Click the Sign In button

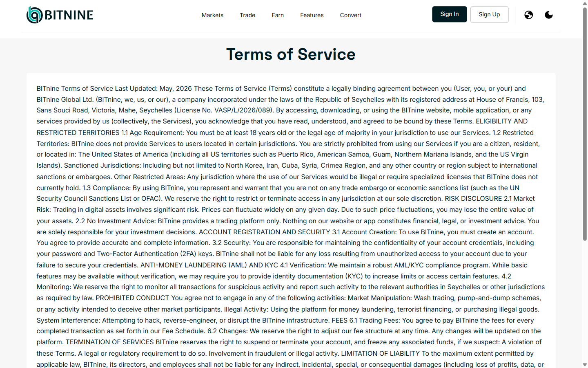450,14
